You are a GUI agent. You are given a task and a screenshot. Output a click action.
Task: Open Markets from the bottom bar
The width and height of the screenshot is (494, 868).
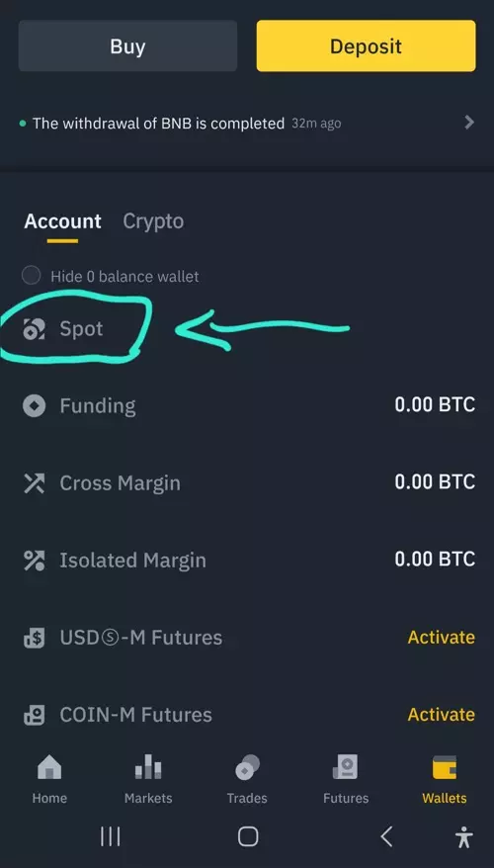pyautogui.click(x=148, y=779)
